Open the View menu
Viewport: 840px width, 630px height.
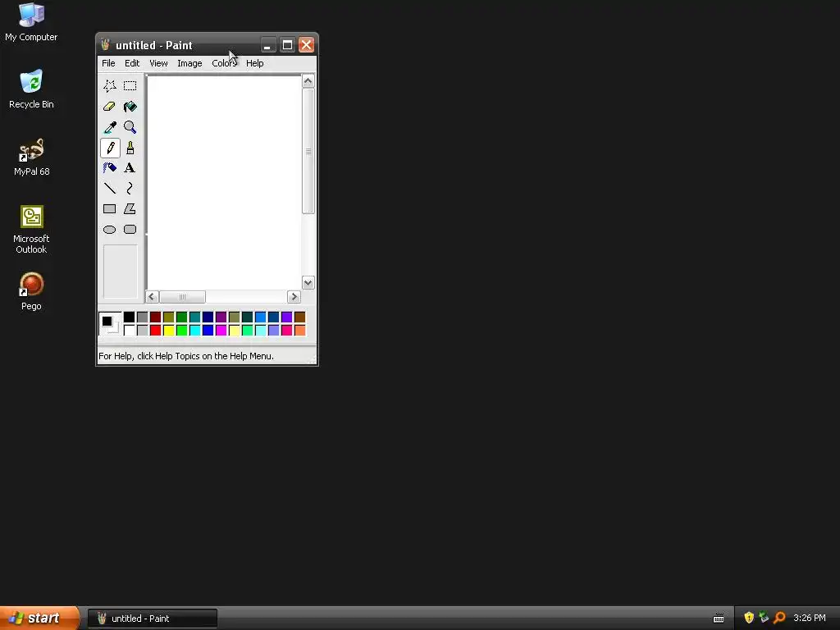(x=158, y=63)
